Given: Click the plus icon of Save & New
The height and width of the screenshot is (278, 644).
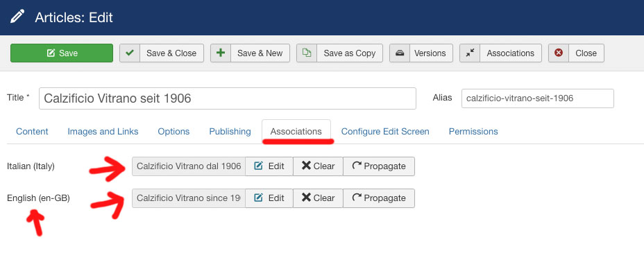Looking at the screenshot, I should click(221, 53).
